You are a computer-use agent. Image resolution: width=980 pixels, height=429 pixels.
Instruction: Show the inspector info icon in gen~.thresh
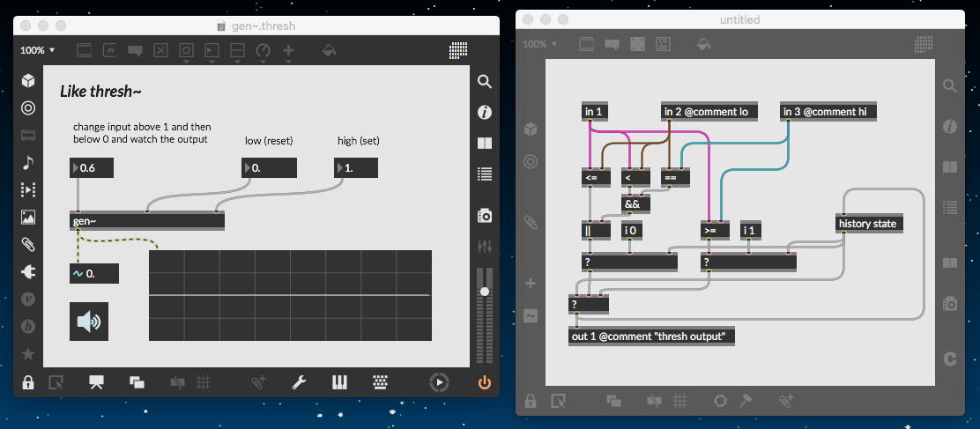(x=485, y=113)
